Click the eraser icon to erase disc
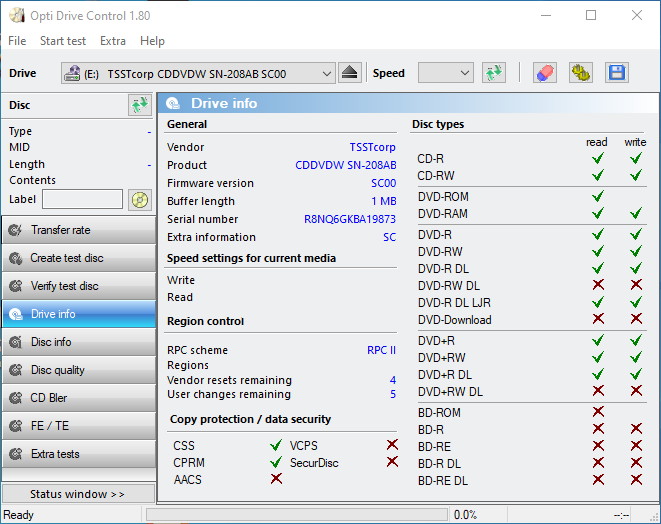The height and width of the screenshot is (524, 661). pyautogui.click(x=544, y=73)
